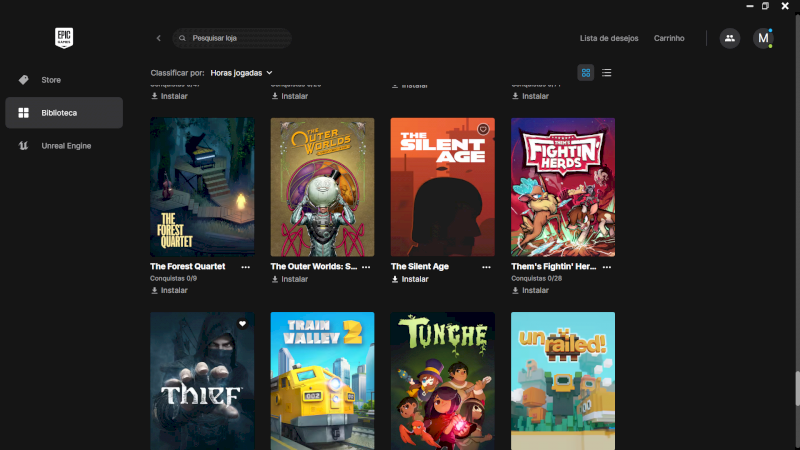This screenshot has width=800, height=450.
Task: Open the Thief cover
Action: click(x=202, y=381)
